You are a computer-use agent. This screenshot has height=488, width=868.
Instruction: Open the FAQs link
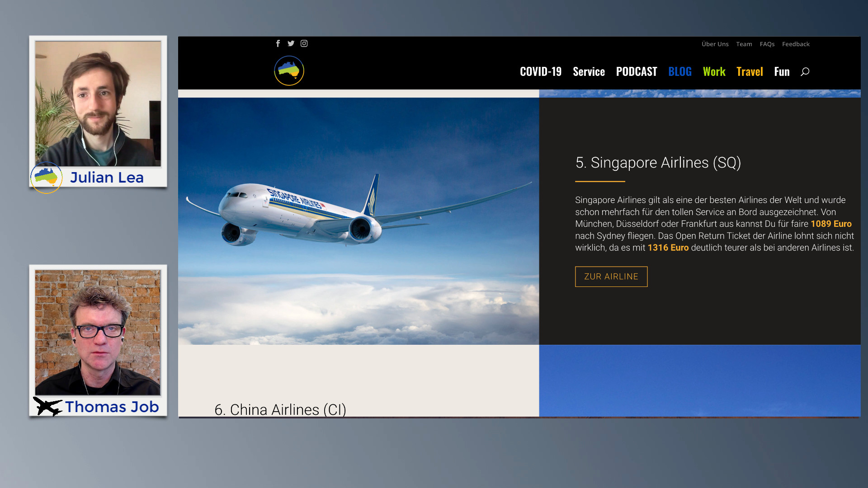click(x=767, y=44)
